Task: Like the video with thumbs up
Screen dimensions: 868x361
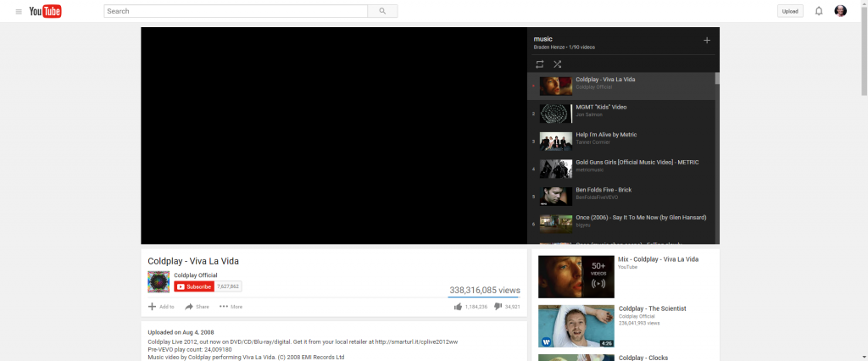Action: click(458, 307)
